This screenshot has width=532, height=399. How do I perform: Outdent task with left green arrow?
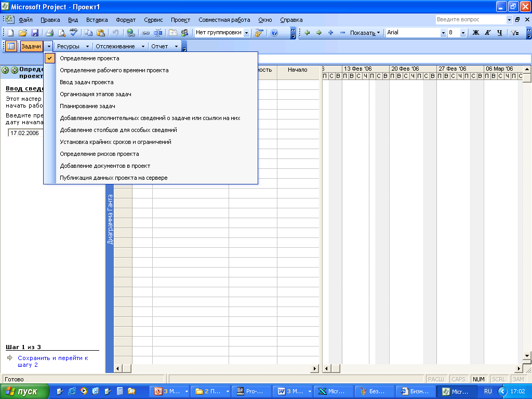tap(308, 33)
